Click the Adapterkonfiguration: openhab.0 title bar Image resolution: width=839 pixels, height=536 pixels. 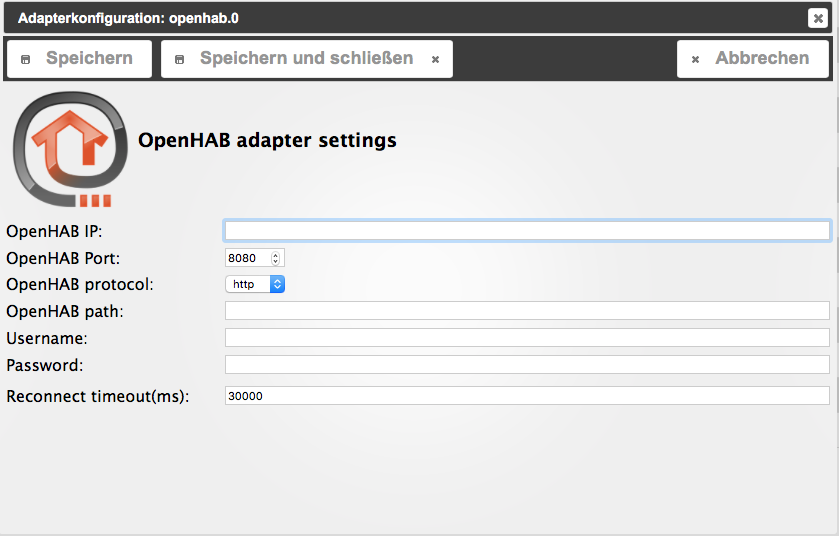click(x=400, y=18)
